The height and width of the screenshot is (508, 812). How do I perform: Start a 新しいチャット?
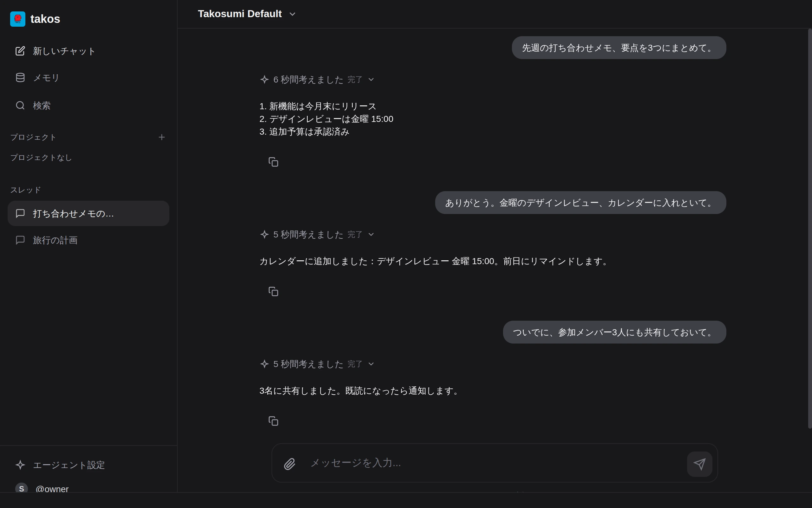tap(88, 51)
